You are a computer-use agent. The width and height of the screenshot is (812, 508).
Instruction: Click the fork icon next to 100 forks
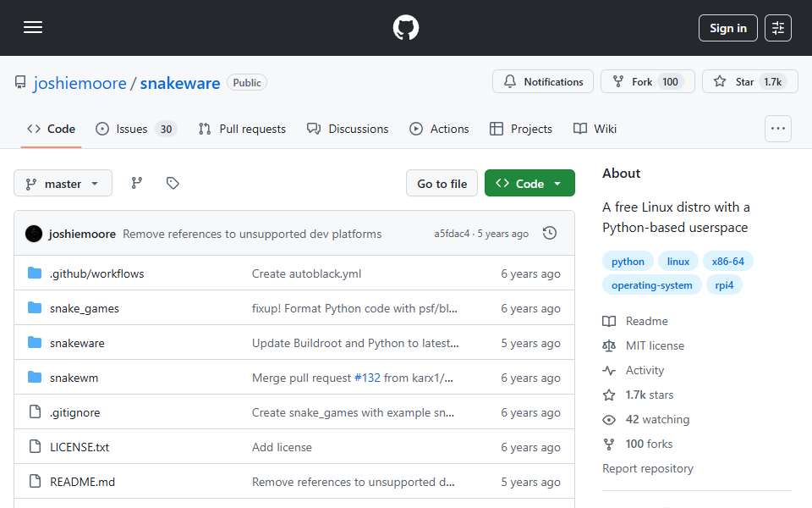(x=609, y=444)
